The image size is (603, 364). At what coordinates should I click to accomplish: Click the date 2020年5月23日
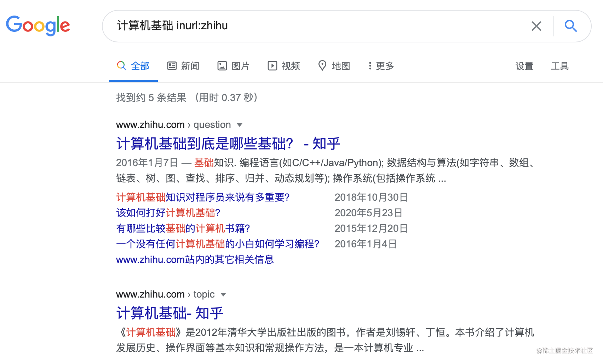point(368,213)
